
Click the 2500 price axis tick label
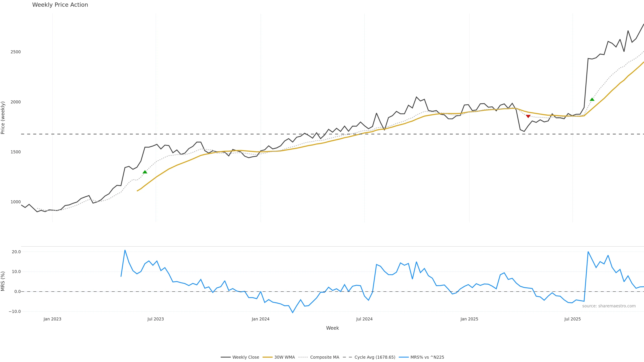pos(15,52)
